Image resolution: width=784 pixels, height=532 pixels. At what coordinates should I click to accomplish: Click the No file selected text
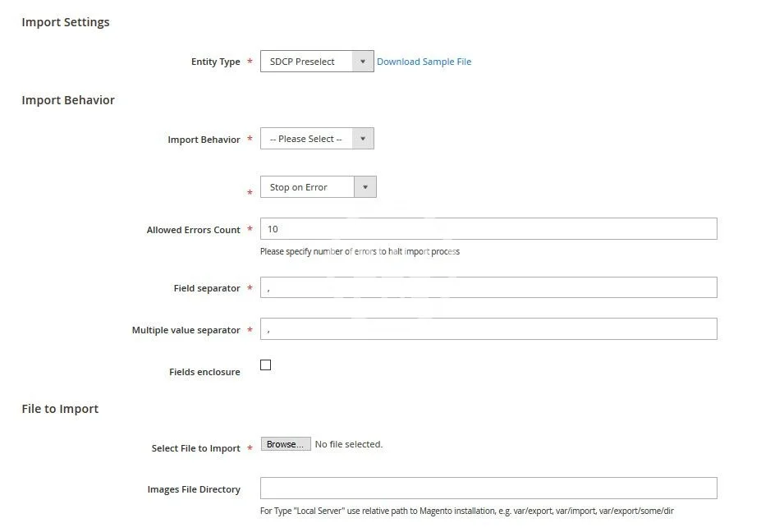click(348, 444)
